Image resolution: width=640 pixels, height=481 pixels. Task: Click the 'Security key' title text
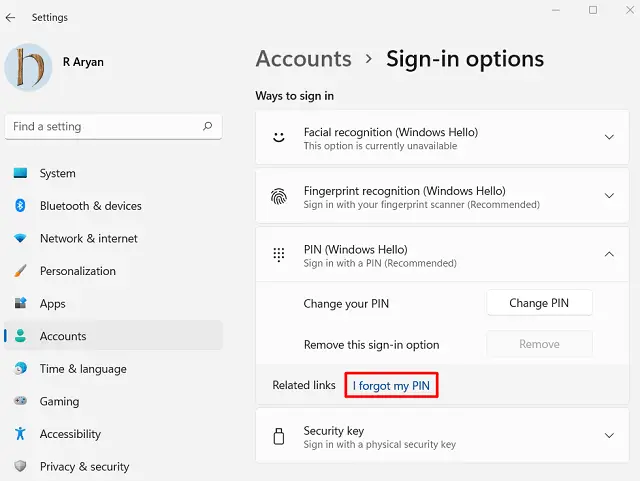333,431
